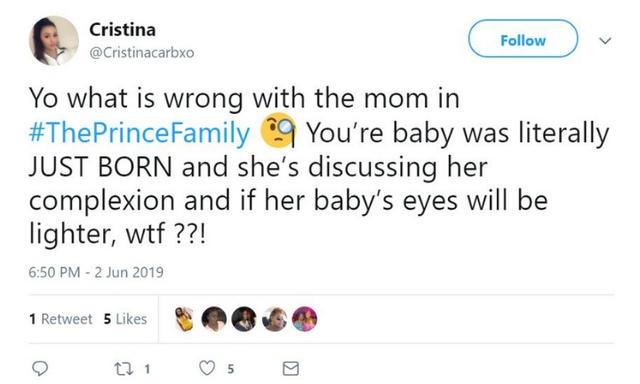View the 1 Retweet list

tap(61, 319)
